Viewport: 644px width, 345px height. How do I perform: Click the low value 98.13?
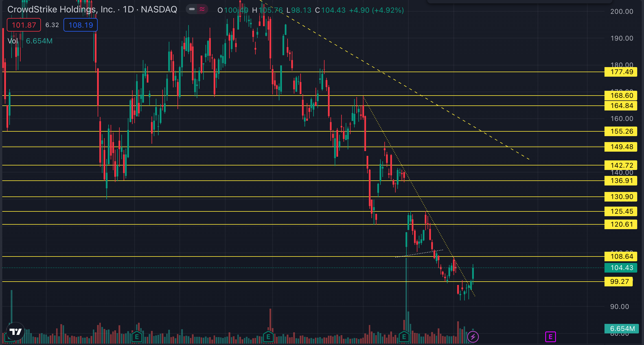click(301, 10)
